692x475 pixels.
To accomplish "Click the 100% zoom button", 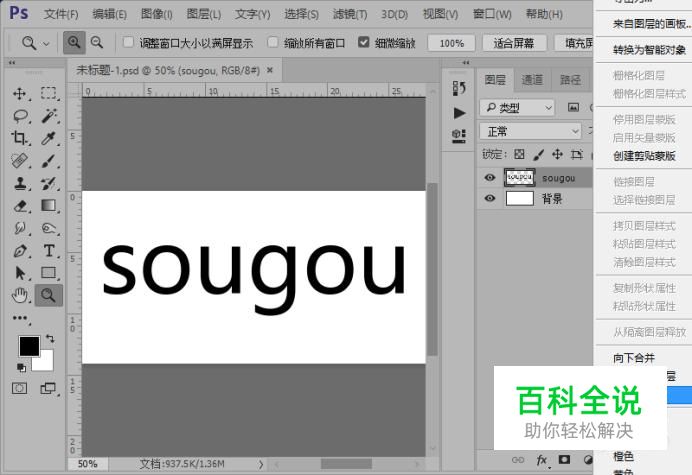I will coord(451,43).
